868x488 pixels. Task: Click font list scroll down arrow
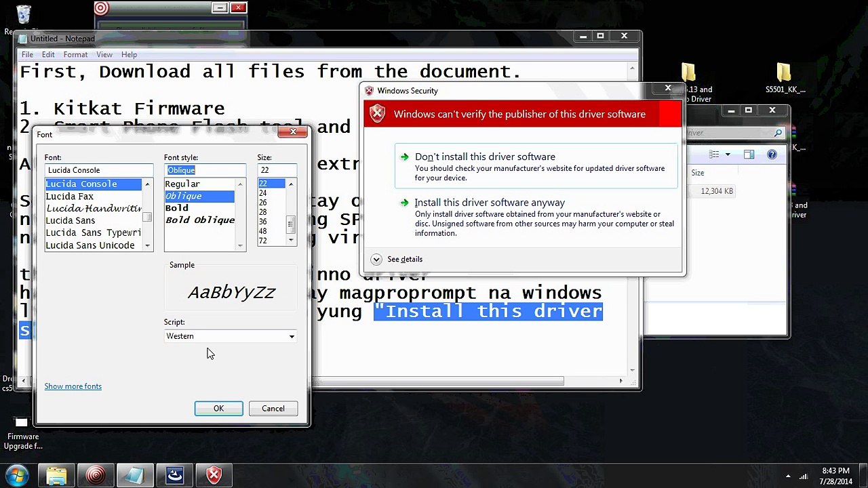[x=147, y=246]
